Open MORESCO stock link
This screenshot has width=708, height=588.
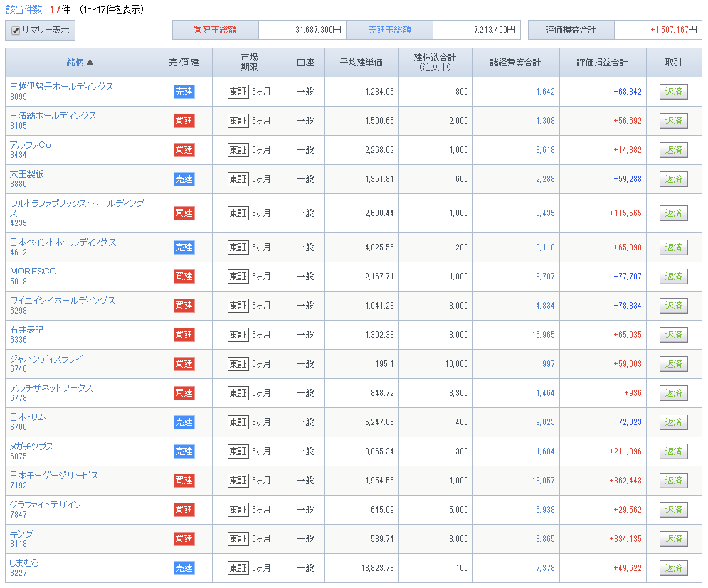tap(33, 271)
